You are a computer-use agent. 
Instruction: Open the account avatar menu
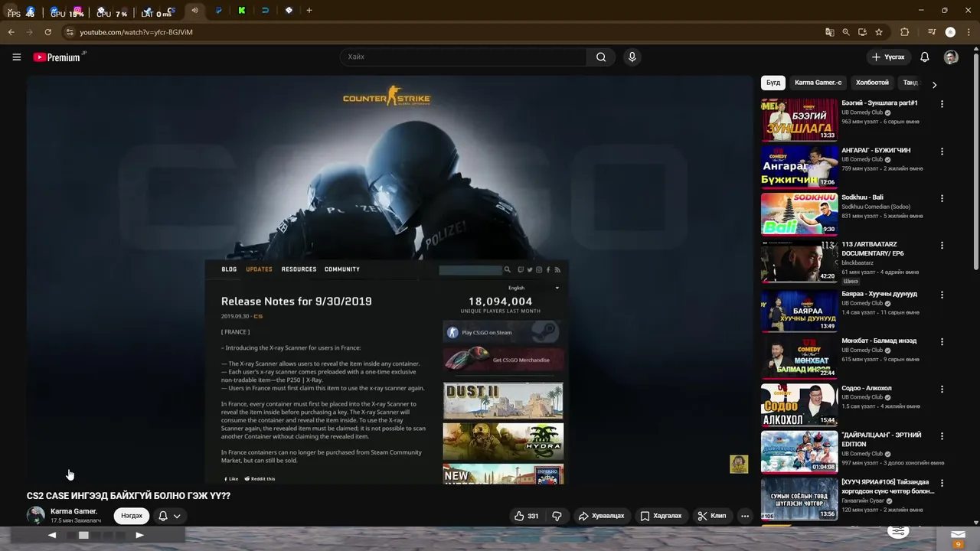(951, 57)
